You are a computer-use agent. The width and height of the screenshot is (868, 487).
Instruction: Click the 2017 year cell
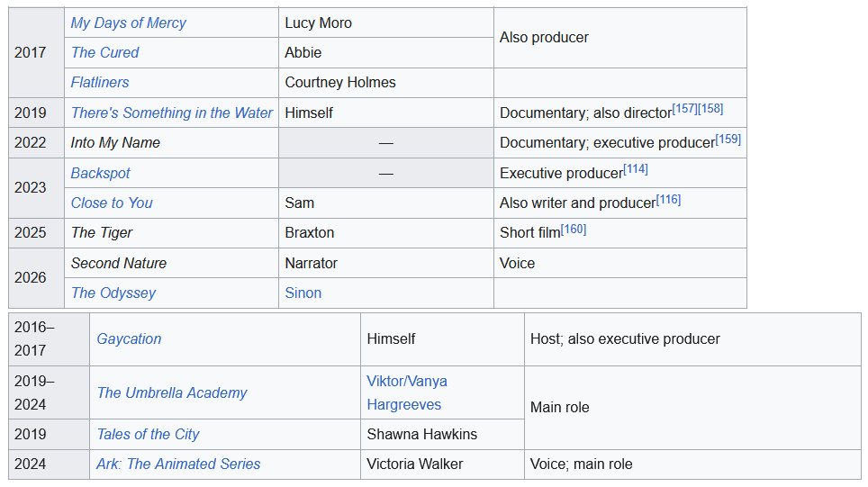coord(37,52)
